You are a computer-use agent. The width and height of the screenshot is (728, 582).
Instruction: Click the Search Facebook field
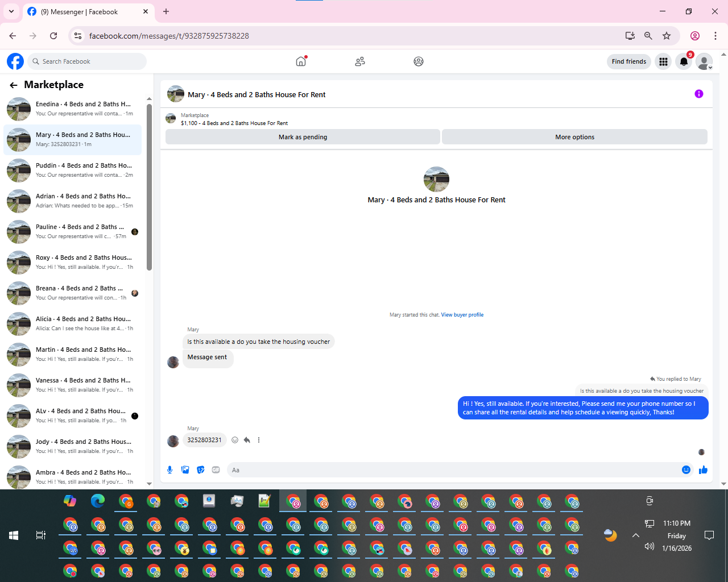(x=87, y=61)
